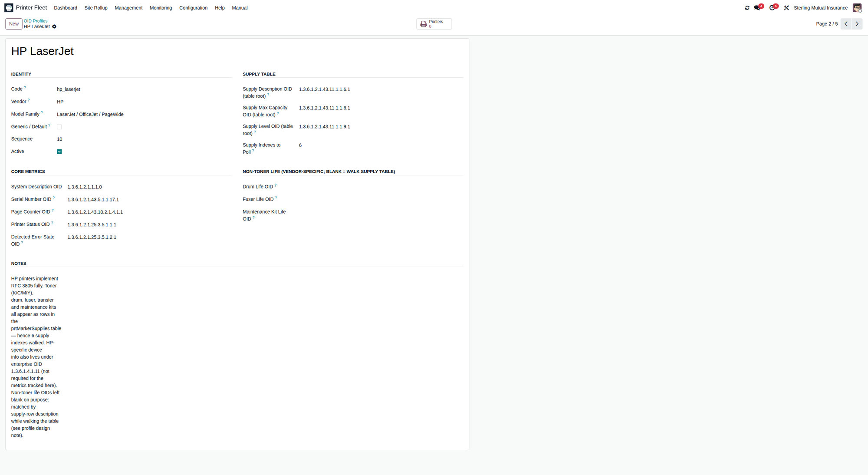Image resolution: width=868 pixels, height=475 pixels.
Task: Show the help tooltip for Vendor
Action: (29, 100)
